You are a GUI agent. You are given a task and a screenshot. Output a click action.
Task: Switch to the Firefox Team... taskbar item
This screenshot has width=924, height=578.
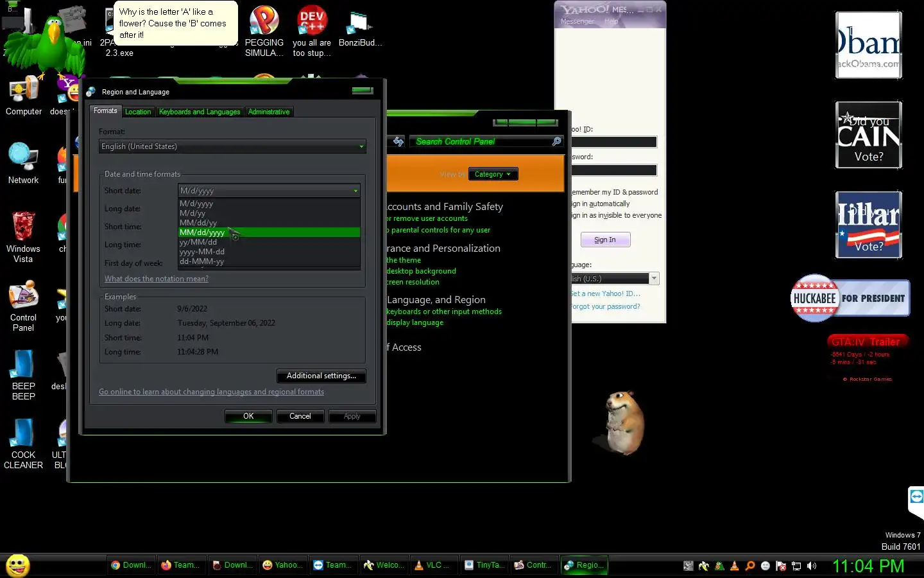[x=182, y=565]
